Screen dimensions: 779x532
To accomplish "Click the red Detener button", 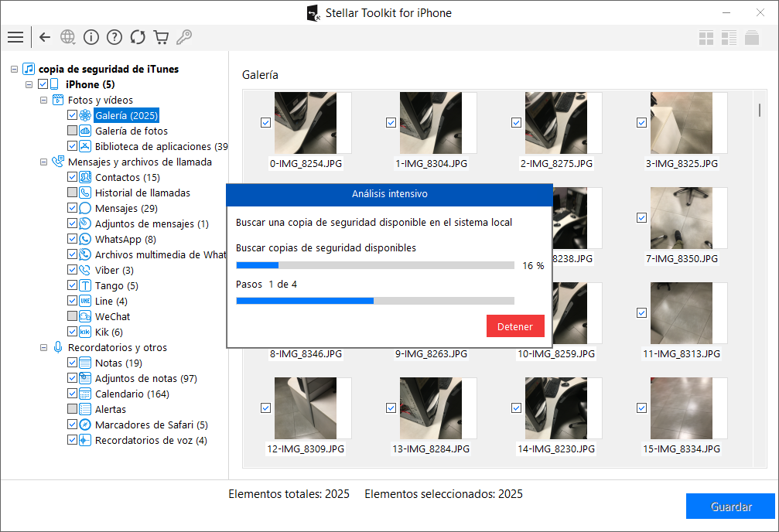I will click(515, 326).
